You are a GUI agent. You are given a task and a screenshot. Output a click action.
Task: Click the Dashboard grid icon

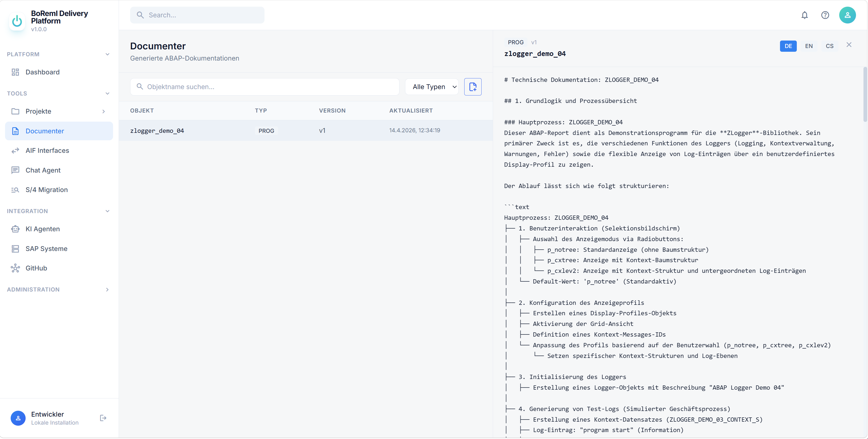pyautogui.click(x=15, y=72)
